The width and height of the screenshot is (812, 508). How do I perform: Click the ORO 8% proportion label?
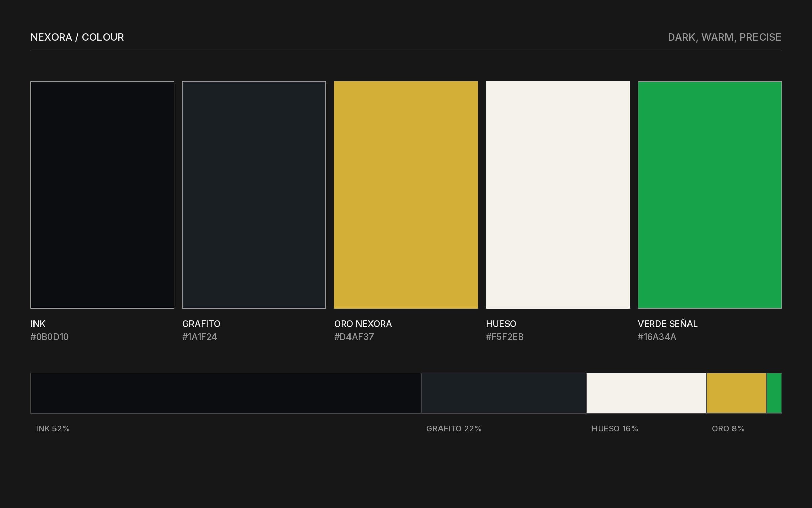tap(728, 429)
